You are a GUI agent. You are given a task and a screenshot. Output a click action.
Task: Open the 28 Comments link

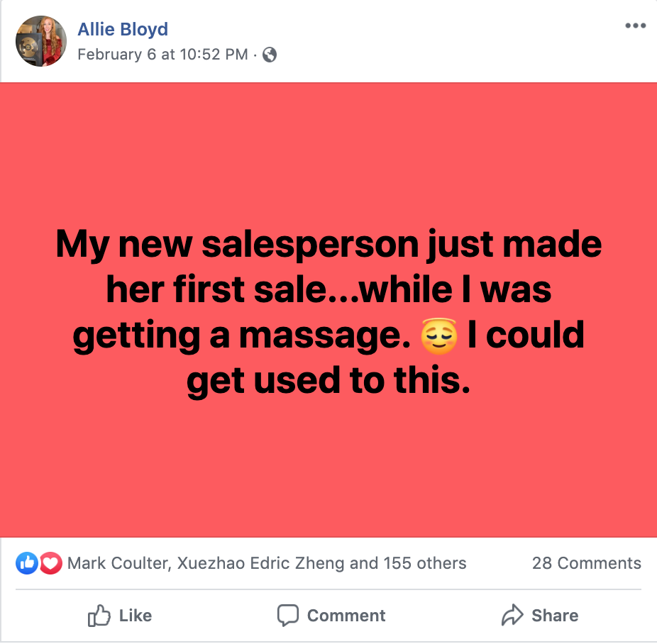(x=586, y=564)
